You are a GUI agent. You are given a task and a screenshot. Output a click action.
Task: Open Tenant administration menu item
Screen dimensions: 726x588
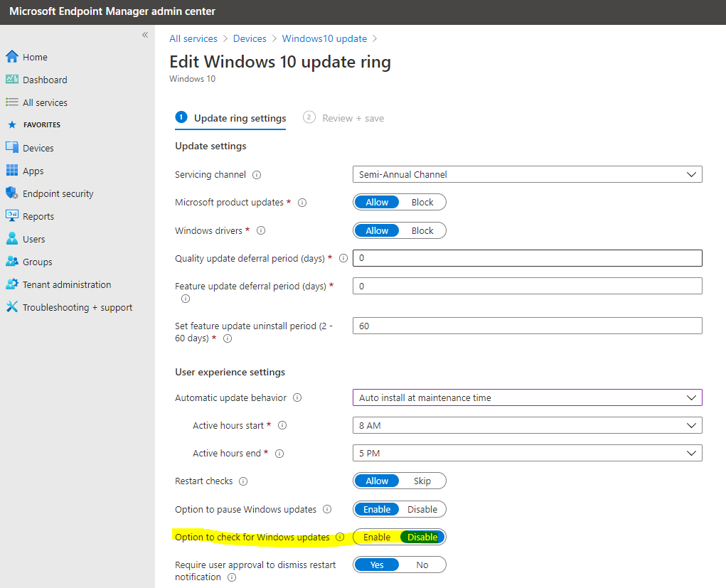67,284
